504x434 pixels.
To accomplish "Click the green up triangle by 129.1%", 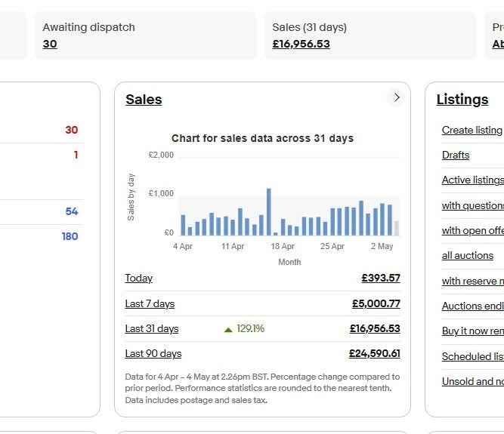I will (x=228, y=329).
